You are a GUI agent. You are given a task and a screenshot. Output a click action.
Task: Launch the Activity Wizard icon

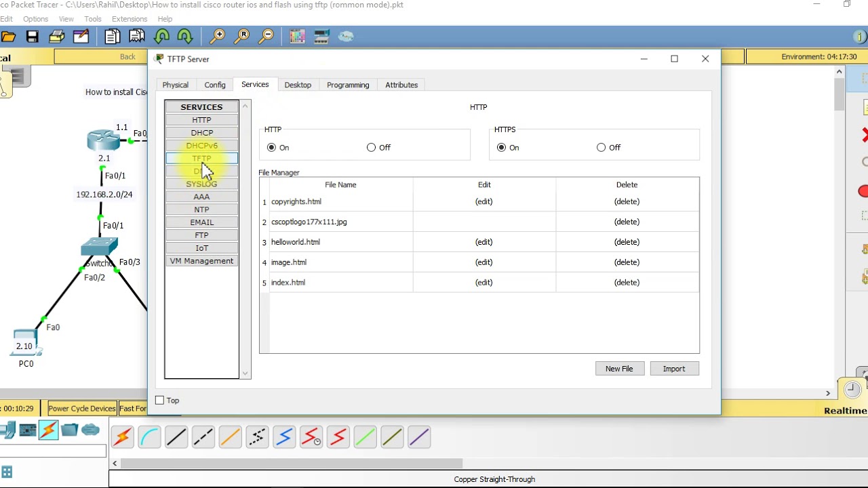81,37
